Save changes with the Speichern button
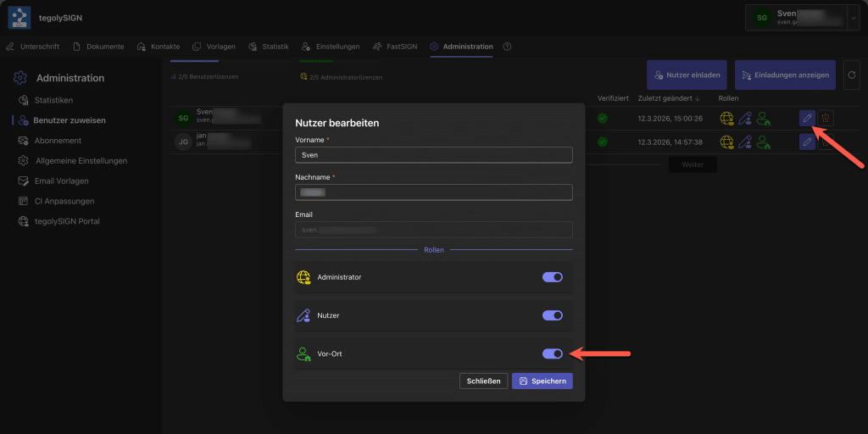The height and width of the screenshot is (434, 868). tap(542, 381)
